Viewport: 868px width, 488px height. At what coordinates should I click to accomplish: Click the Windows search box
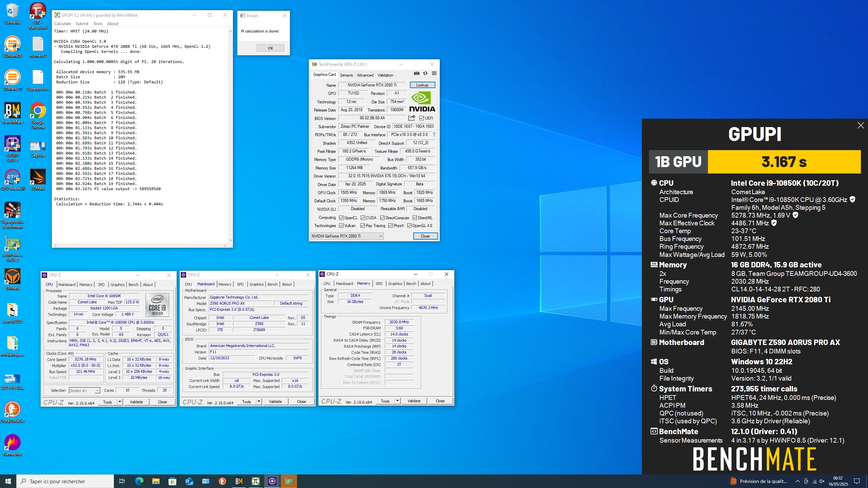point(65,481)
